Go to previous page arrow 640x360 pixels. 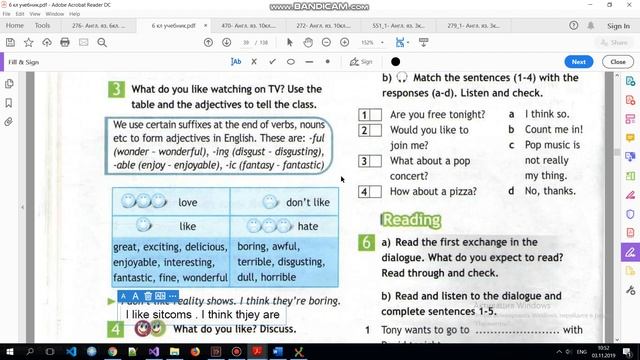208,42
